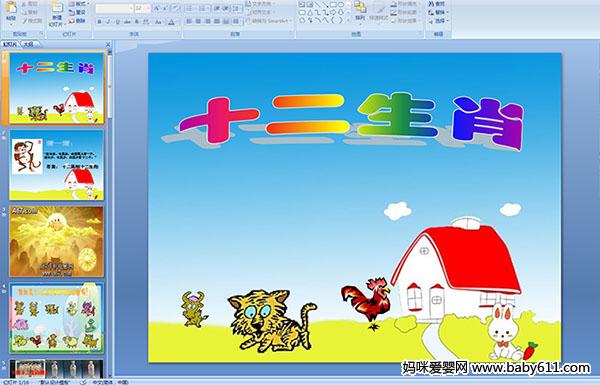Click the Arrange icon in the drawing group
The height and width of the screenshot is (385, 600).
click(x=360, y=11)
